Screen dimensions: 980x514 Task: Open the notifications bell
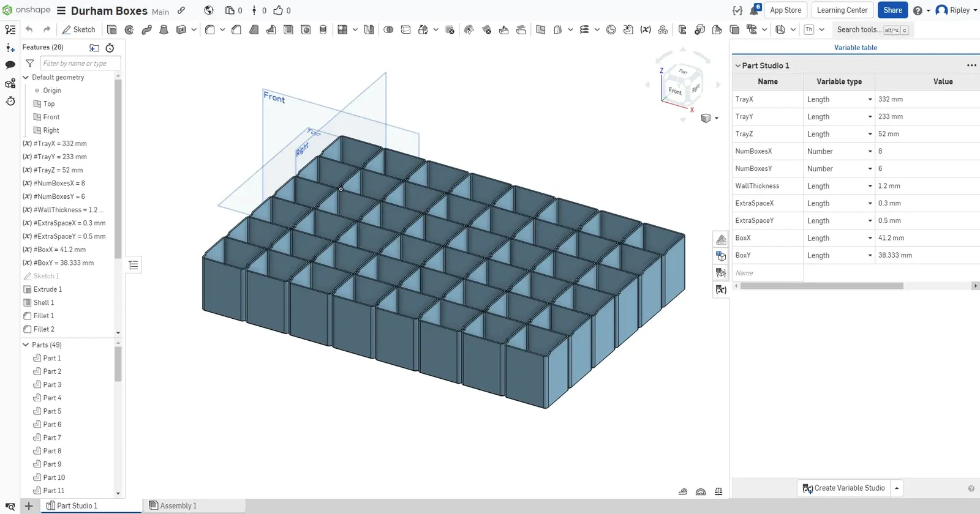tap(755, 10)
